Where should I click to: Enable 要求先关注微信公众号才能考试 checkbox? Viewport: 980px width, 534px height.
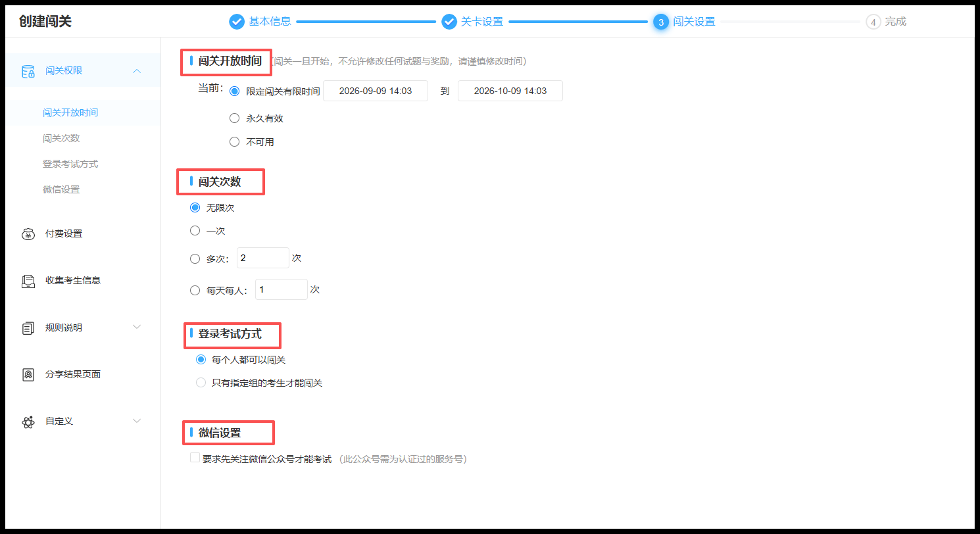195,458
